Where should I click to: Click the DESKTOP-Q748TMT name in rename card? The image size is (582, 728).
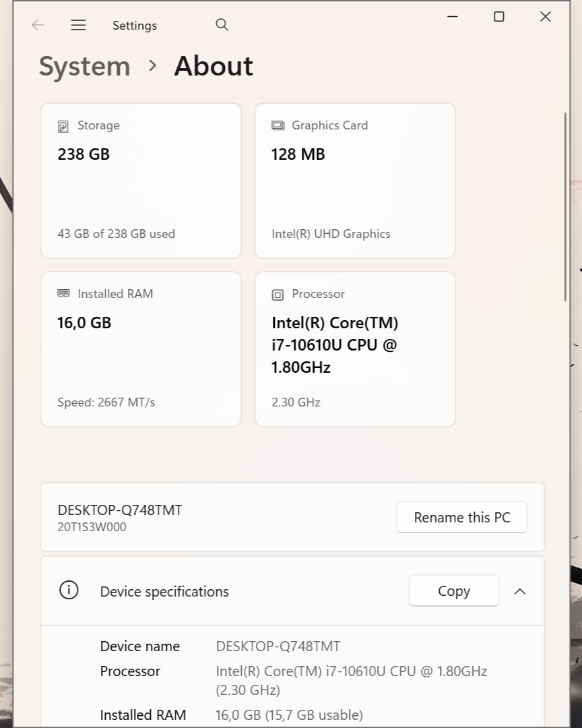click(x=120, y=510)
